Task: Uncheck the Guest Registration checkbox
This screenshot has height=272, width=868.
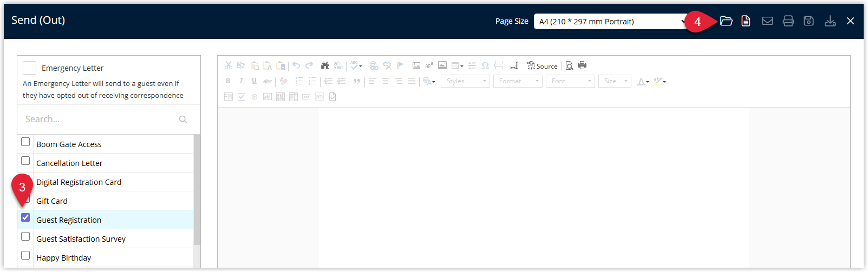Action: click(x=25, y=217)
